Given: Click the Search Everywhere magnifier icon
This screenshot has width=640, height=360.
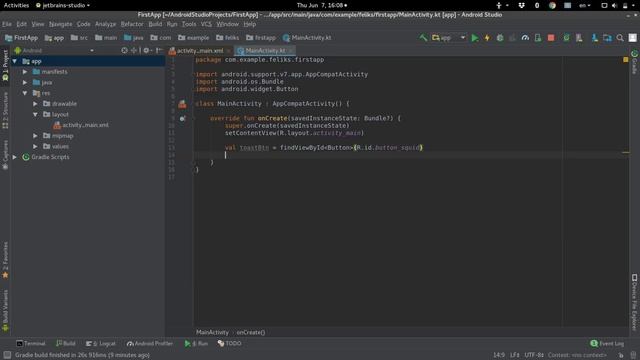Looking at the screenshot, I should 620,38.
